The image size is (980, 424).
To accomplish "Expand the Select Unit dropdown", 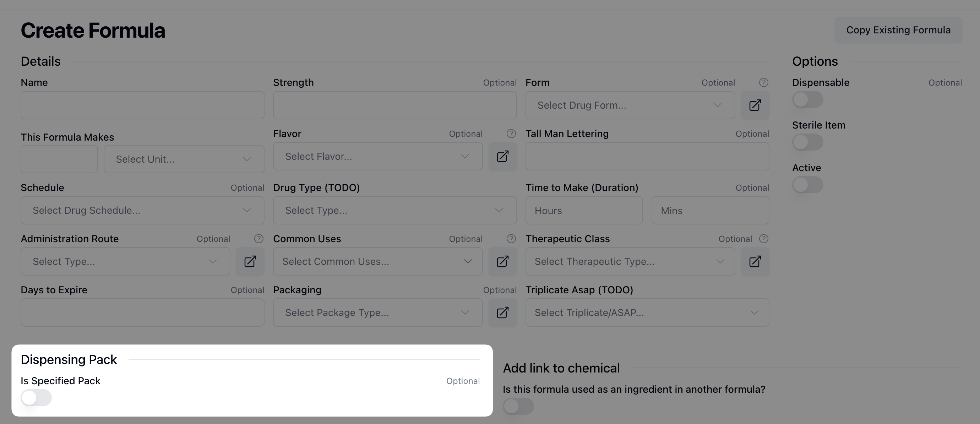I will point(184,159).
